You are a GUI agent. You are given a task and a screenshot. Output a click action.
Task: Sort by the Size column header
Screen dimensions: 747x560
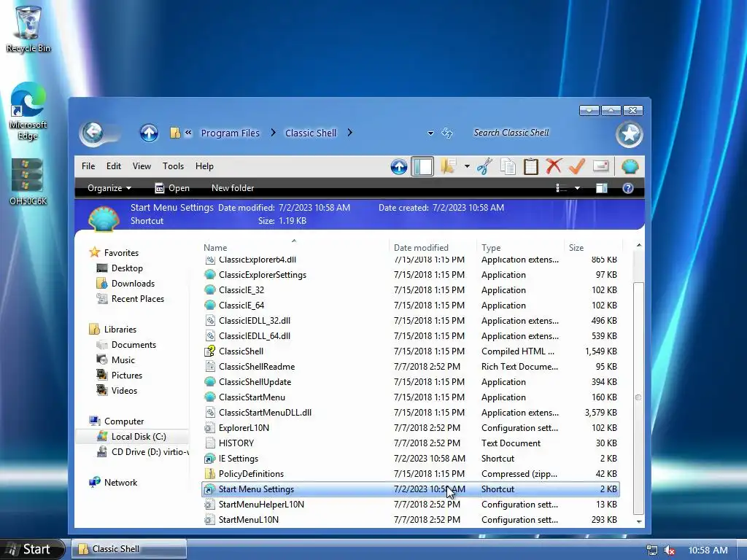594,248
